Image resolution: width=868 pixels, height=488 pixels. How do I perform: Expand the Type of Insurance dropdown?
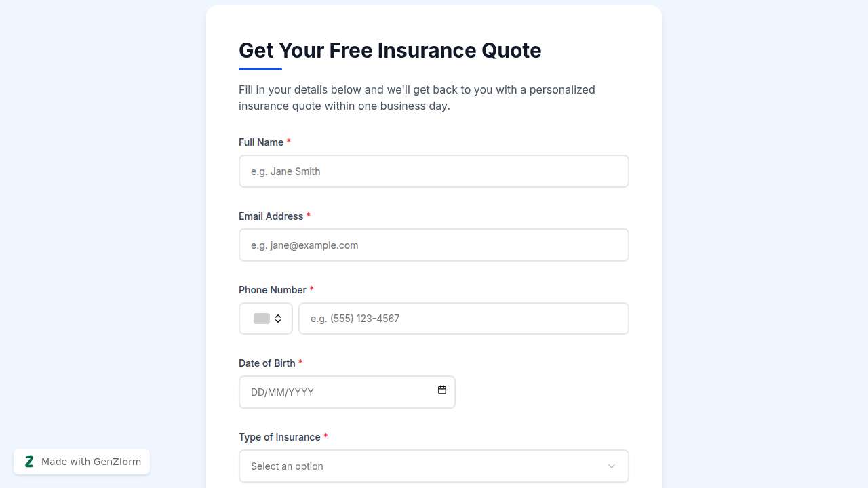coord(434,466)
